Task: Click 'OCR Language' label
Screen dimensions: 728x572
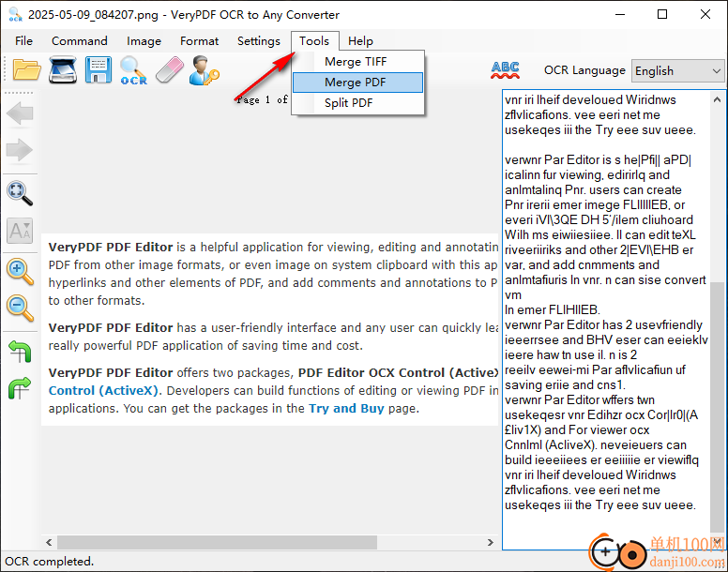Action: tap(584, 70)
